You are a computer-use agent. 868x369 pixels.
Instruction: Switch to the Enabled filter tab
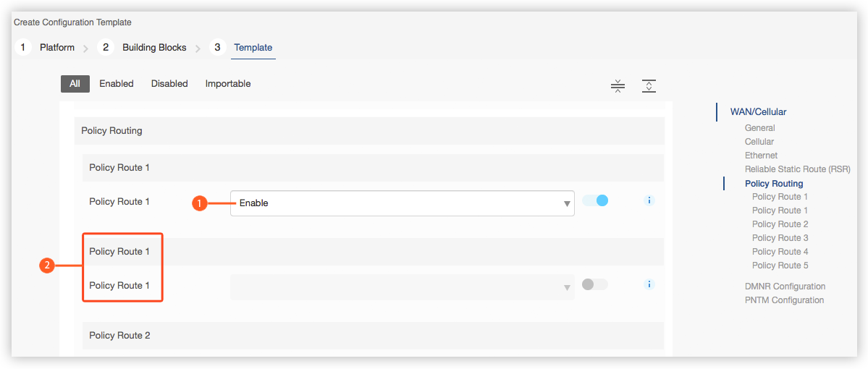click(x=117, y=84)
